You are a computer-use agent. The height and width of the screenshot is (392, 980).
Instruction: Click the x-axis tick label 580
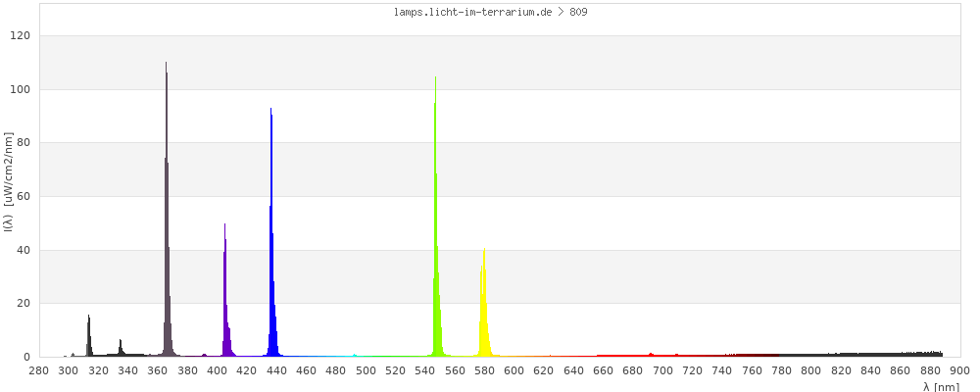point(484,370)
